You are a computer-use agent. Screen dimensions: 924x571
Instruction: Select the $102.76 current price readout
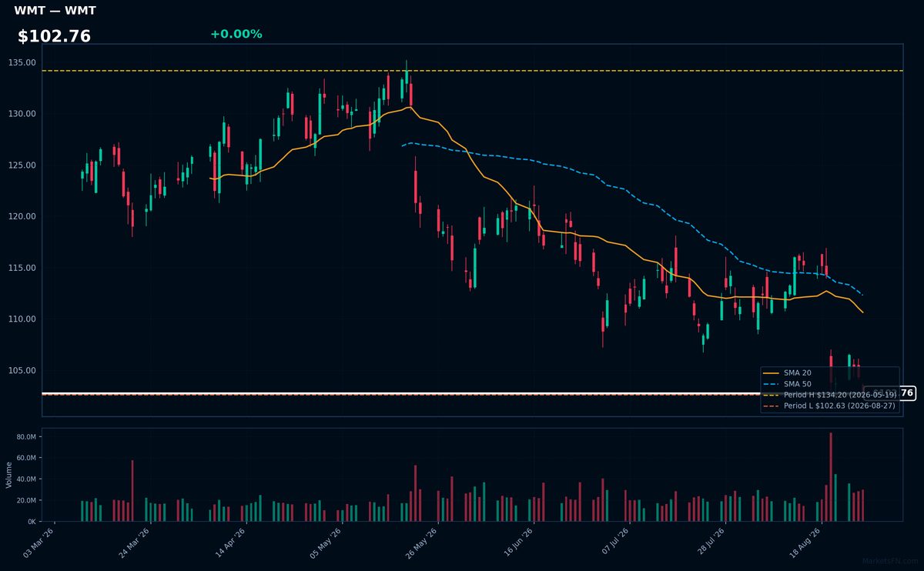54,36
